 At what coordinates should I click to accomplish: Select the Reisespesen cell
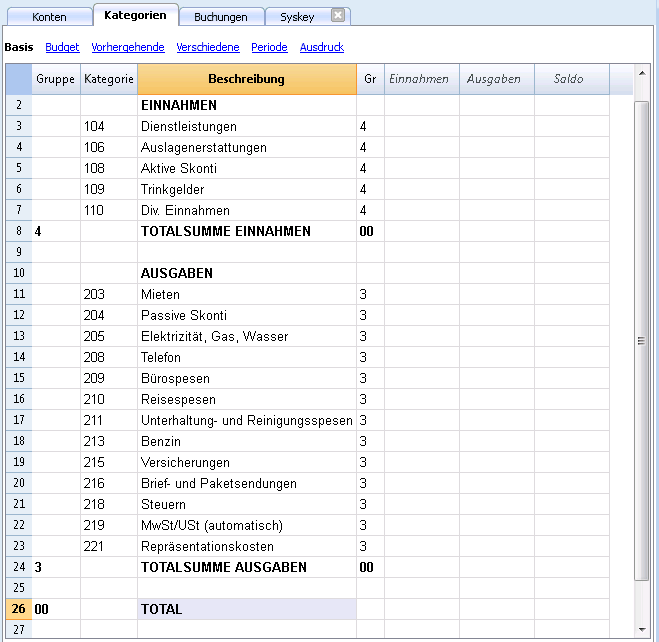pos(247,399)
